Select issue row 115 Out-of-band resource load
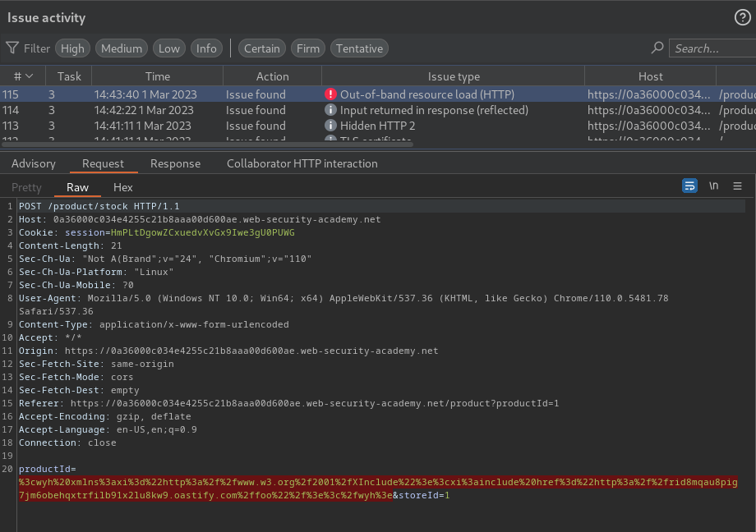 (x=378, y=94)
